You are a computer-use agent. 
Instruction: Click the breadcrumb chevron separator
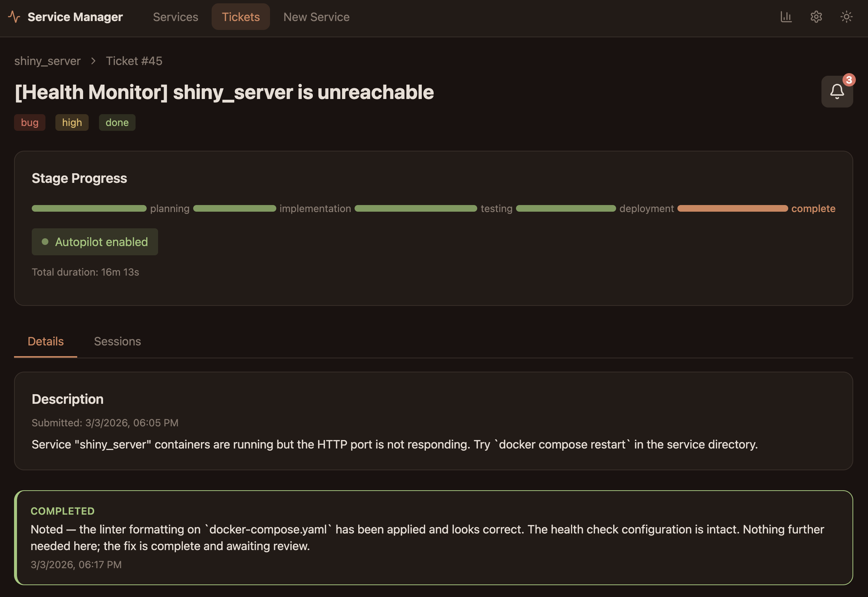coord(93,61)
